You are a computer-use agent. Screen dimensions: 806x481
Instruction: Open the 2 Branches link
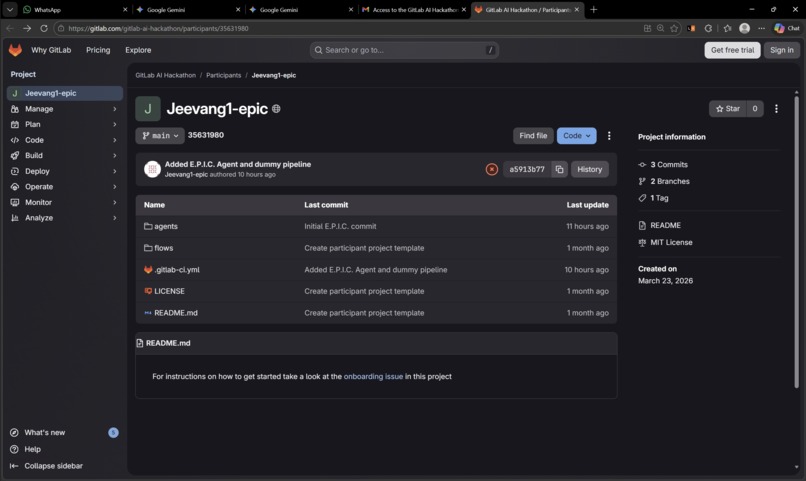[x=670, y=181]
